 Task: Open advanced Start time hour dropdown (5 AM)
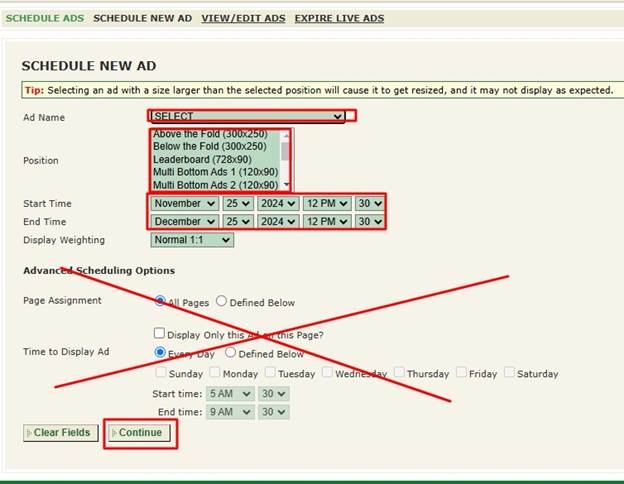click(x=230, y=394)
